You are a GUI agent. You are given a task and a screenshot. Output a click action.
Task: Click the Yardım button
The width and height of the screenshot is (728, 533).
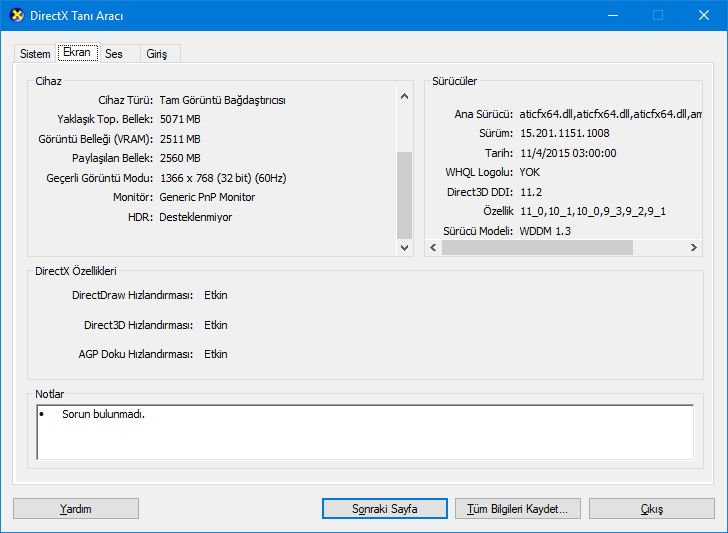tap(76, 509)
